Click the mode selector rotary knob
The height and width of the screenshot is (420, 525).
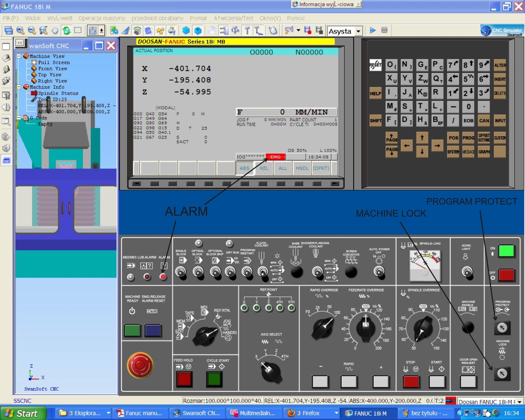[205, 335]
